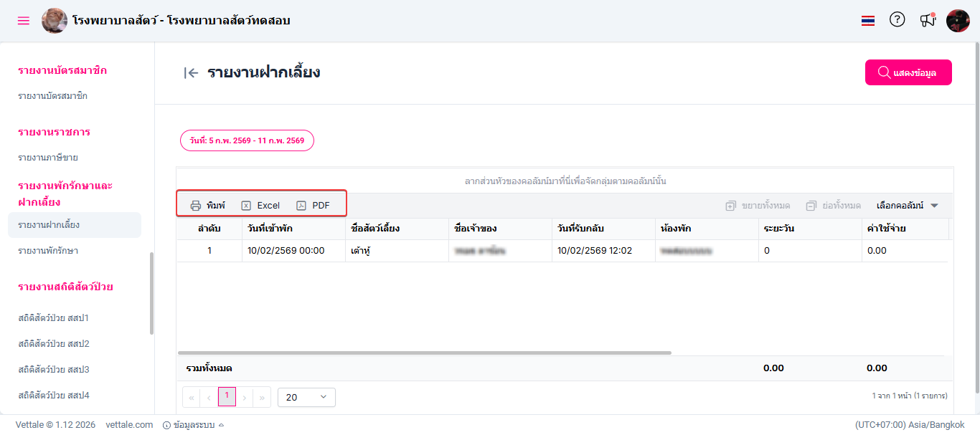Open รายงานบัตรสมาชิก report link
Viewport: 980px width, 435px height.
pyautogui.click(x=53, y=96)
